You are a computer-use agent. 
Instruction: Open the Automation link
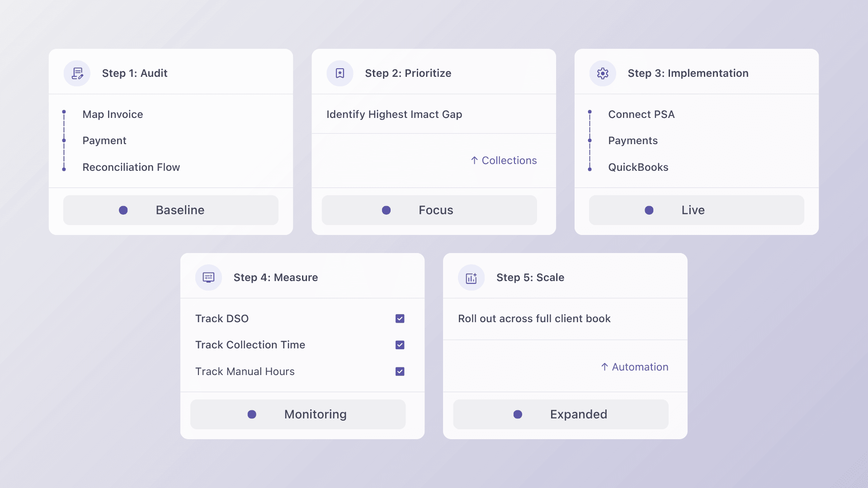point(640,367)
